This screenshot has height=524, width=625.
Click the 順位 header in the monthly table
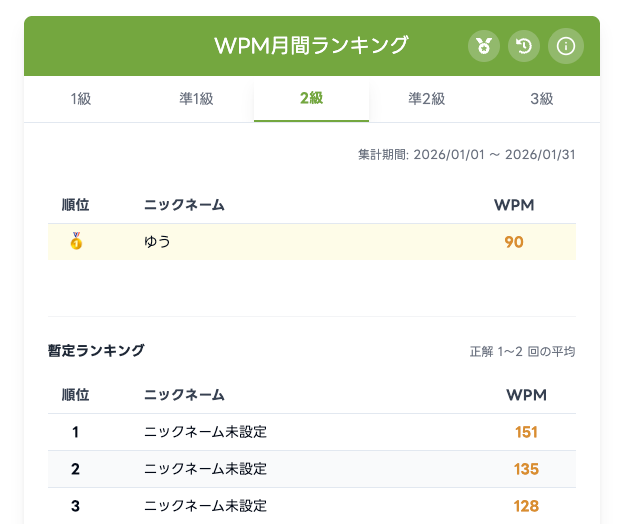coord(75,205)
